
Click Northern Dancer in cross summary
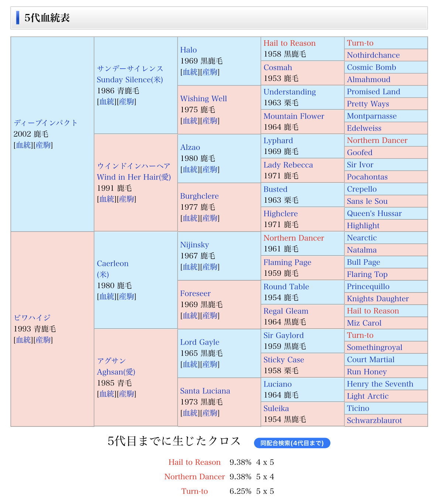click(x=194, y=477)
